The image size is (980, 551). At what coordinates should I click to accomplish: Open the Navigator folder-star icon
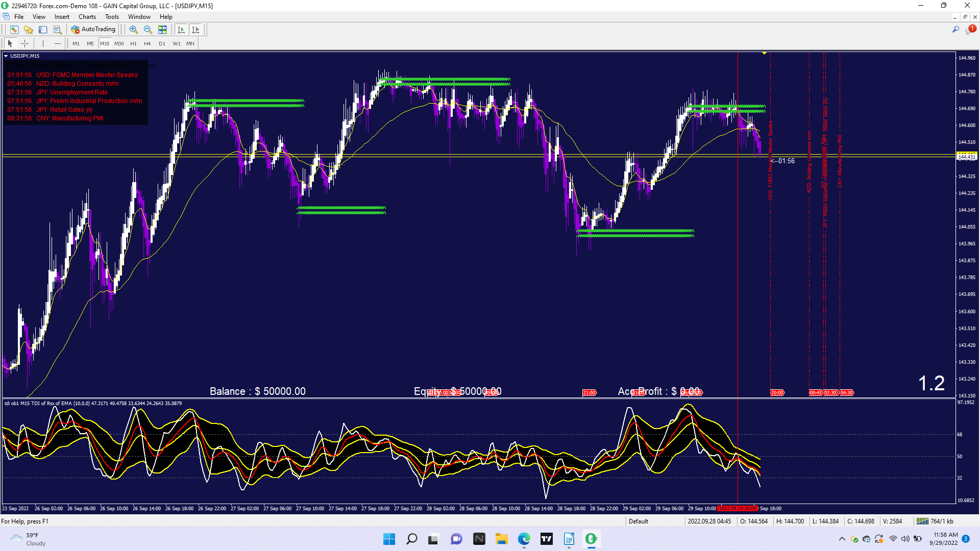[x=29, y=30]
